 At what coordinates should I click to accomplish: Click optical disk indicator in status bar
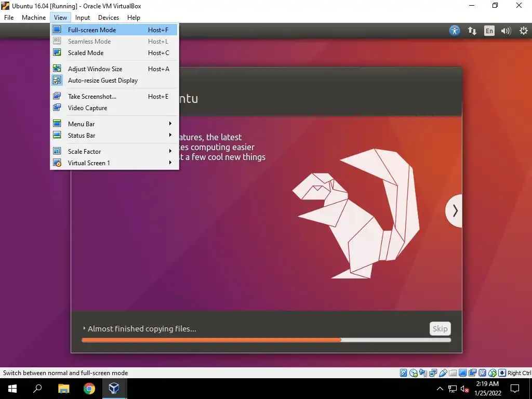click(x=413, y=373)
